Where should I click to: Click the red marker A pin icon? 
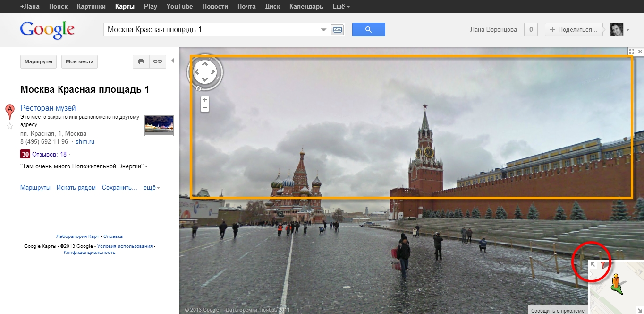point(9,112)
